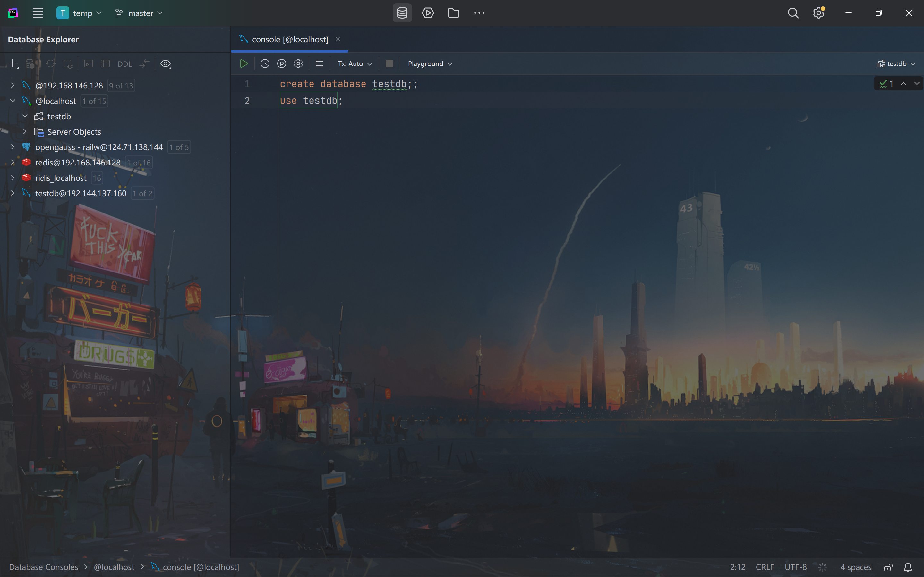Click the stop execution square button

389,64
